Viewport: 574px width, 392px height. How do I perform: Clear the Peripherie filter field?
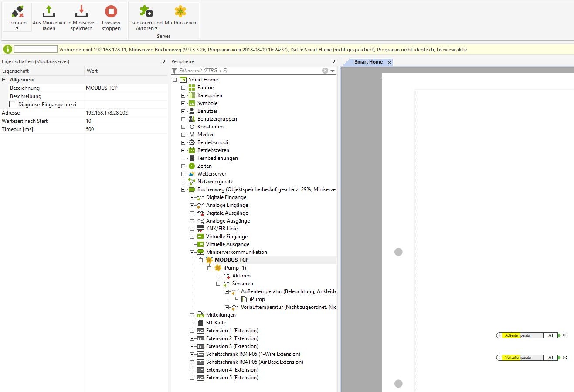[x=325, y=71]
